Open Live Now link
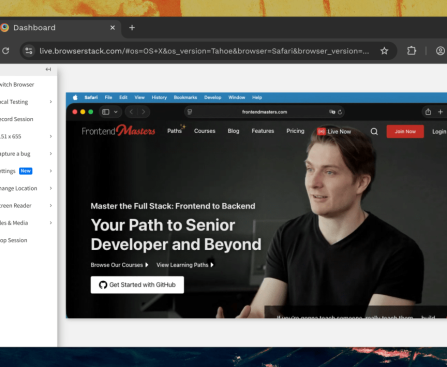Screen dimensions: 447x367 [x=334, y=132]
